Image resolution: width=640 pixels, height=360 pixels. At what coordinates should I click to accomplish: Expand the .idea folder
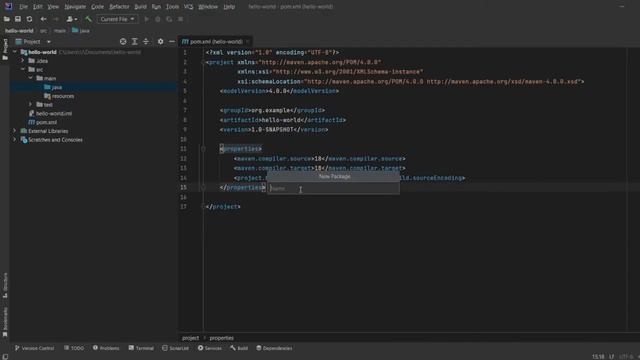click(x=23, y=61)
